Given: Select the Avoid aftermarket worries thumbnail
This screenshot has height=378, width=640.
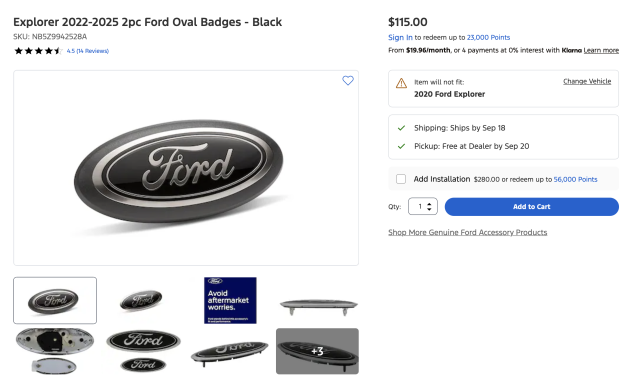Looking at the screenshot, I should (x=230, y=300).
